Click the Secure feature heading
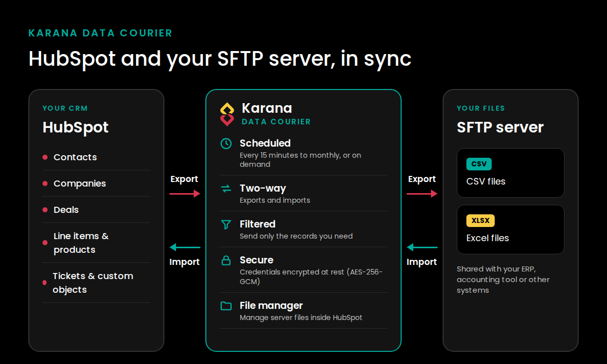The width and height of the screenshot is (607, 364). (x=256, y=260)
